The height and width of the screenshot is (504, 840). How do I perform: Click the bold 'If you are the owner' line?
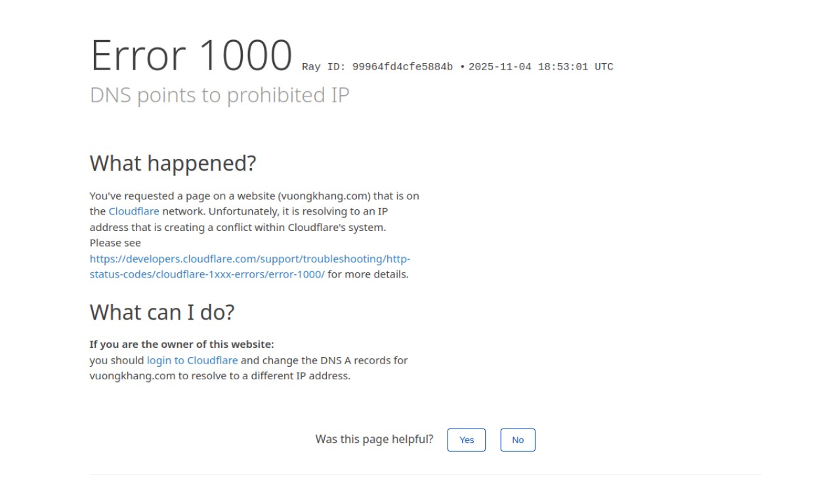pyautogui.click(x=182, y=344)
